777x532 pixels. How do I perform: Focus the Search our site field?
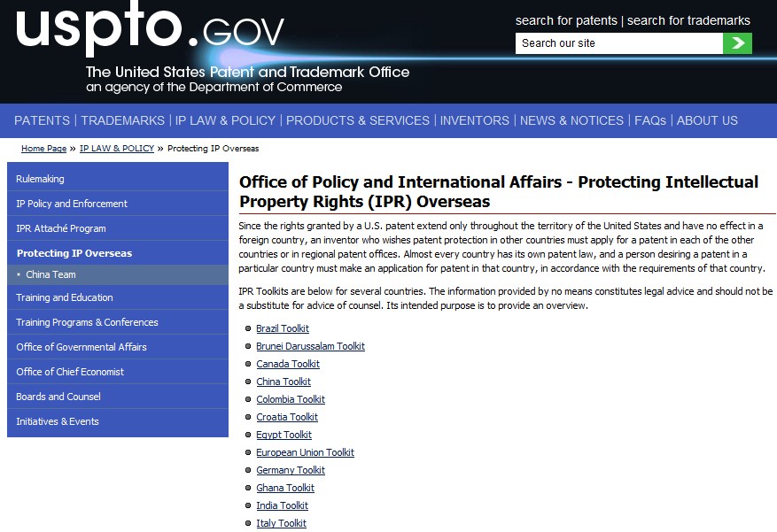click(x=618, y=43)
